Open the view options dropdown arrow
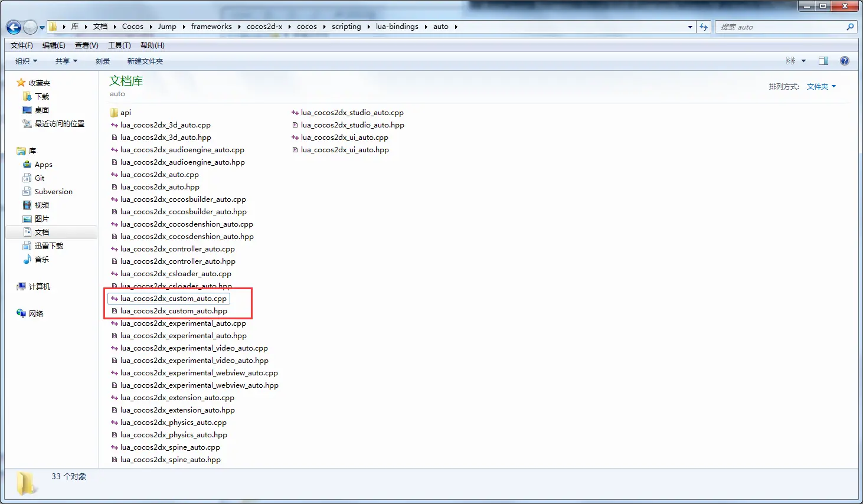The height and width of the screenshot is (504, 863). point(803,61)
